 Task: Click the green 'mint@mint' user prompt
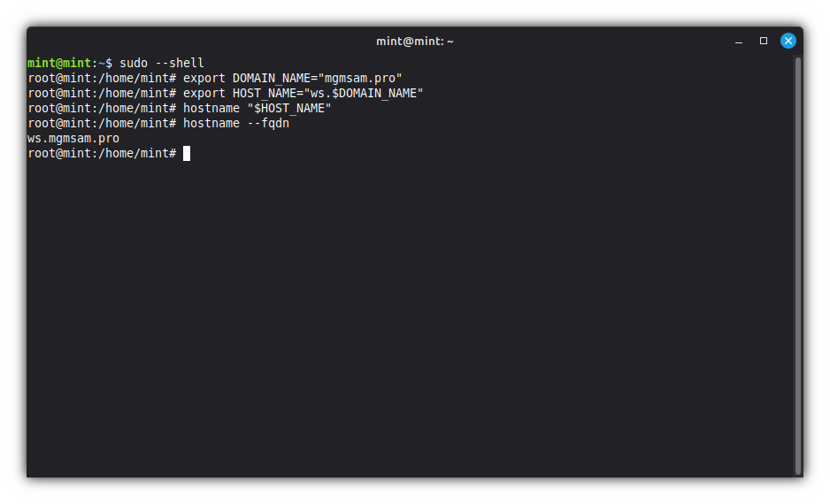coord(59,63)
